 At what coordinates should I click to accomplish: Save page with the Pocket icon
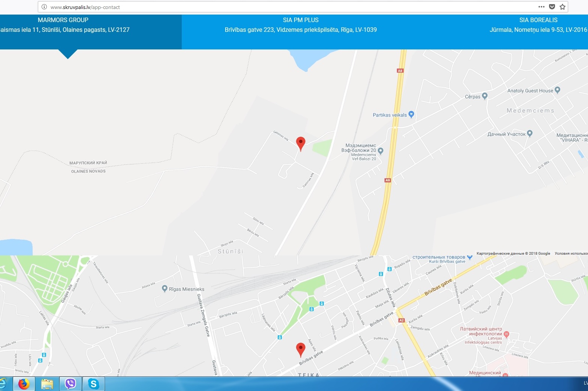pyautogui.click(x=552, y=7)
